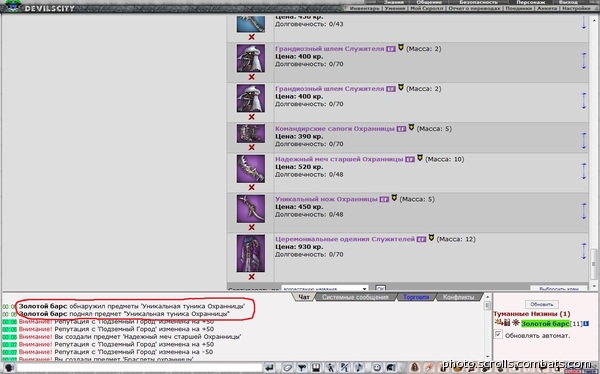Click the Выбросить хлам button
The width and height of the screenshot is (600, 374).
pyautogui.click(x=558, y=289)
